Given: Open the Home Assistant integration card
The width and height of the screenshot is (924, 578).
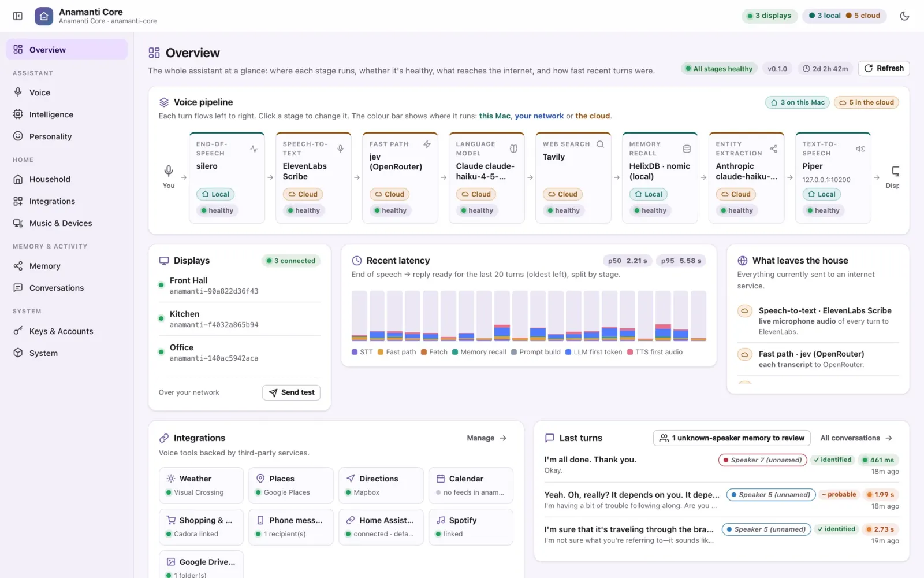Looking at the screenshot, I should point(381,527).
